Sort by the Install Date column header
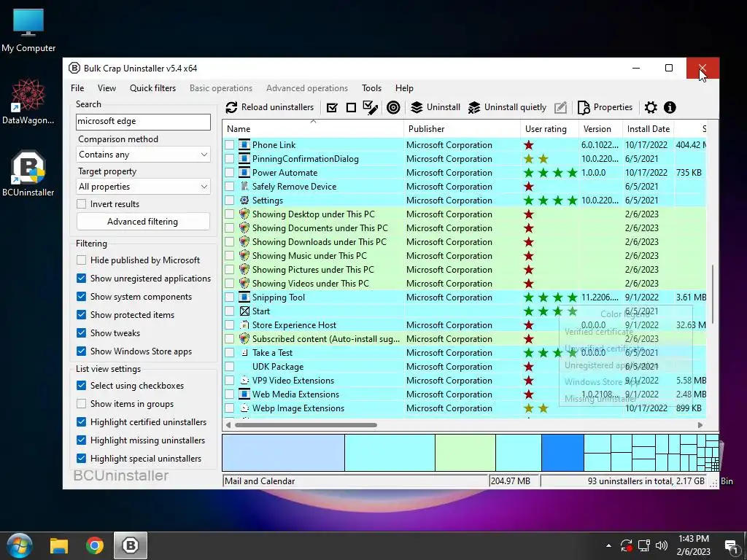Screen dimensions: 747x560 [649, 128]
